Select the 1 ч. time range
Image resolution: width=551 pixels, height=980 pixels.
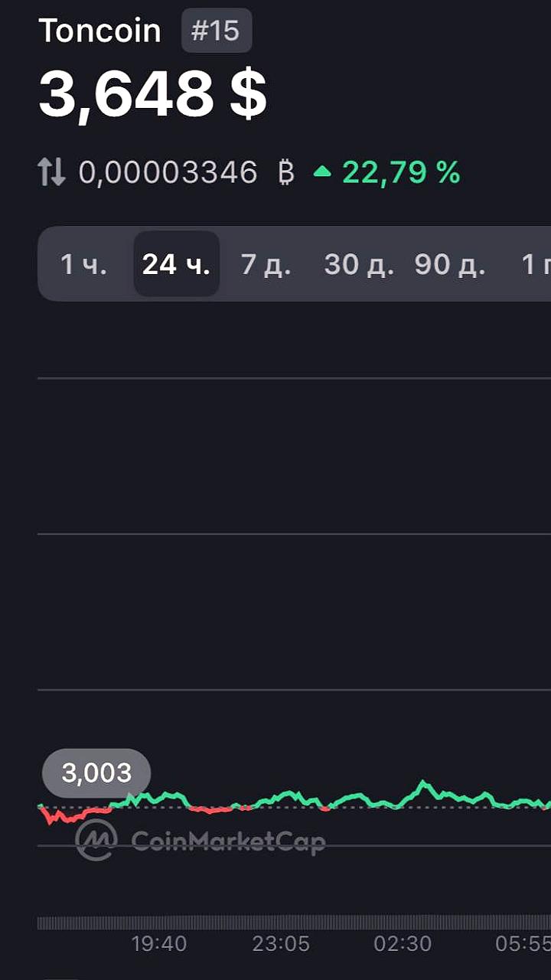(x=84, y=264)
